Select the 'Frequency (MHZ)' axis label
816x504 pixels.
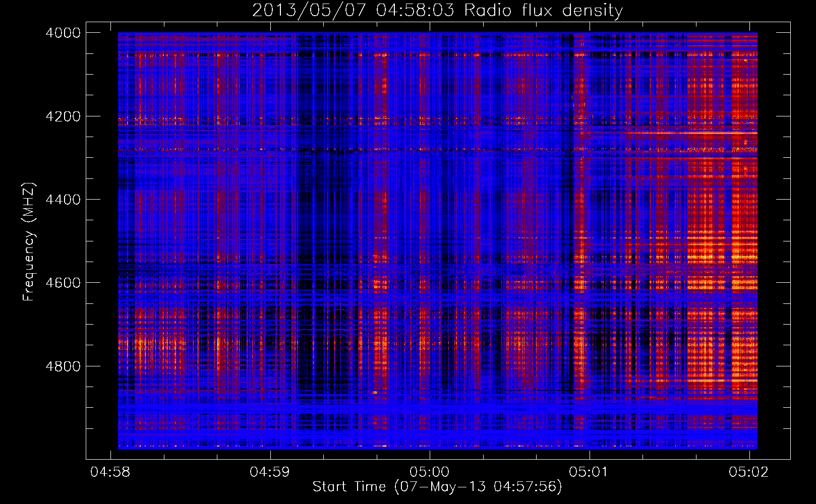(29, 242)
